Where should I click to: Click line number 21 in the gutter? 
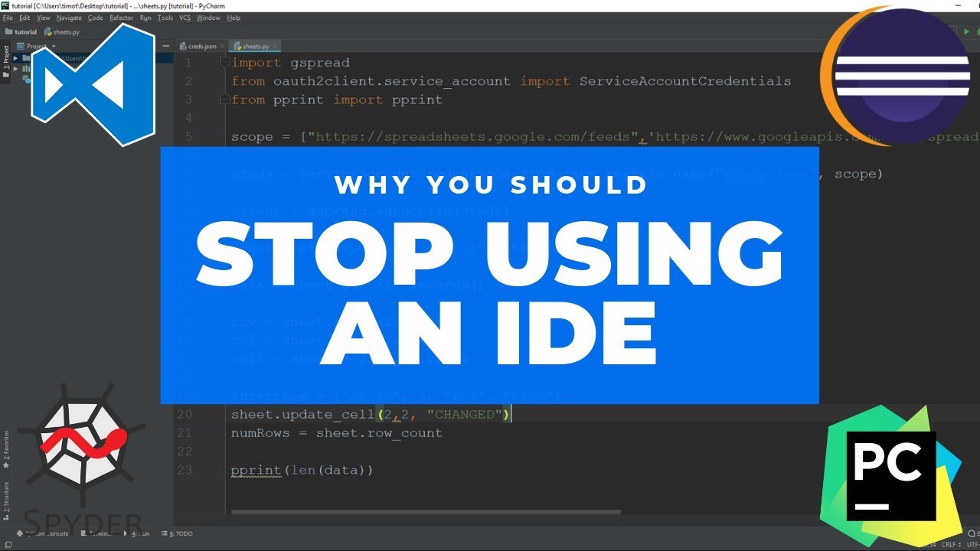click(185, 433)
